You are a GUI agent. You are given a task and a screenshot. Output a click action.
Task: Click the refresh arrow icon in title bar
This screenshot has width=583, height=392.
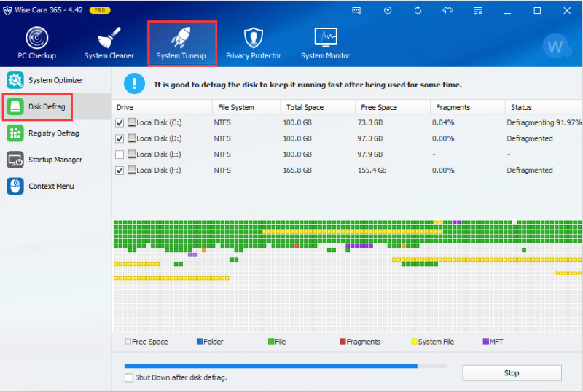point(418,10)
